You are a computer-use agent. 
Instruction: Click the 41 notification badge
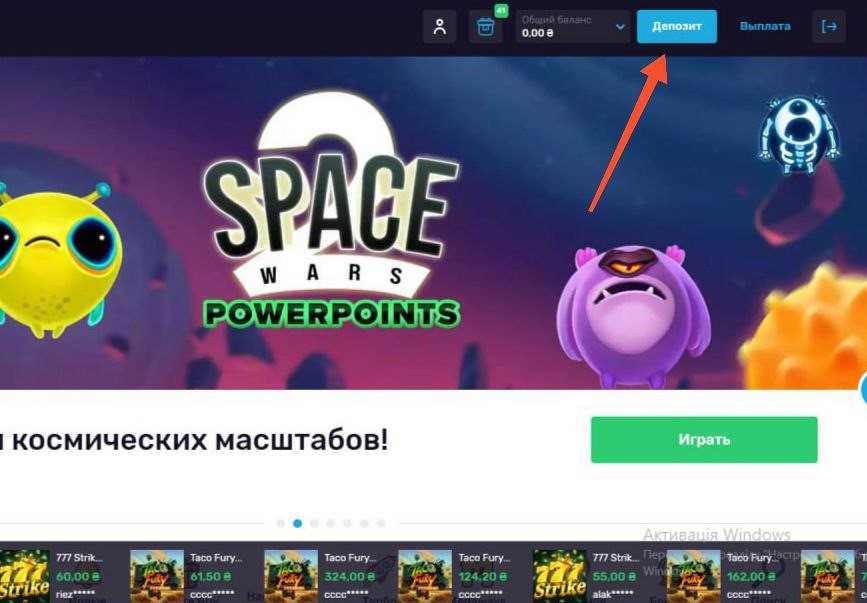tap(501, 11)
